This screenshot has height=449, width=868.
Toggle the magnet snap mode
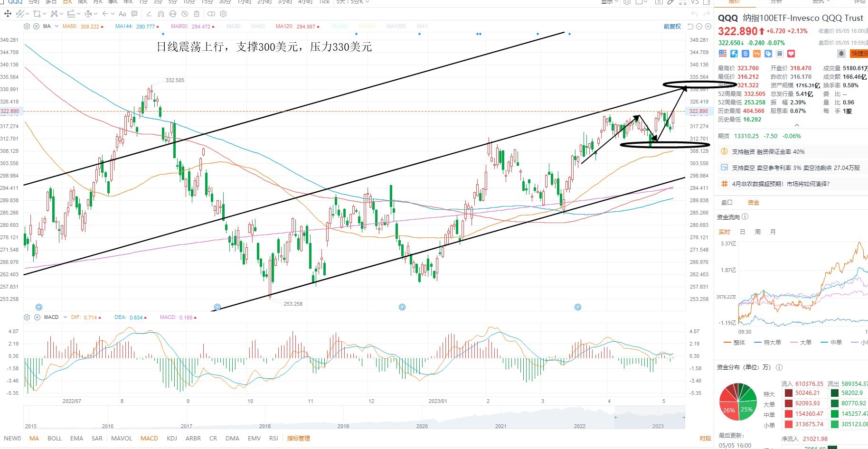pyautogui.click(x=160, y=14)
